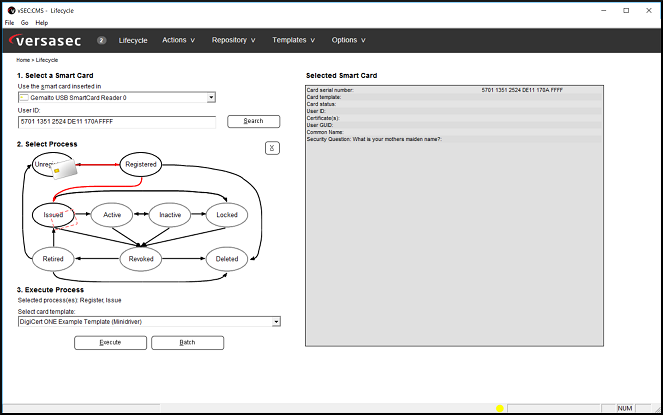Screen dimensions: 663x415
Task: Expand the Actions dropdown menu
Action: (178, 40)
